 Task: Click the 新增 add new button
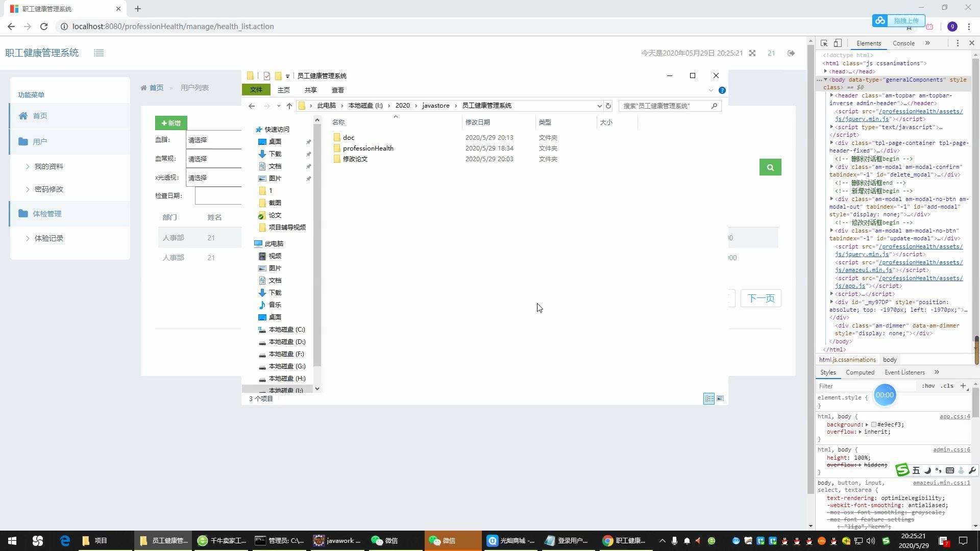point(171,123)
